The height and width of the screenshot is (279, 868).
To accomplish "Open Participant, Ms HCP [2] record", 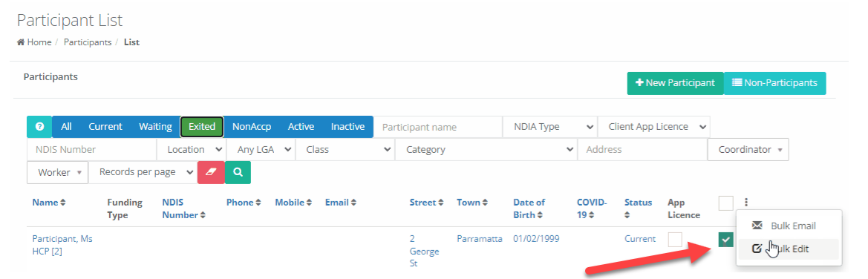I will coord(62,245).
